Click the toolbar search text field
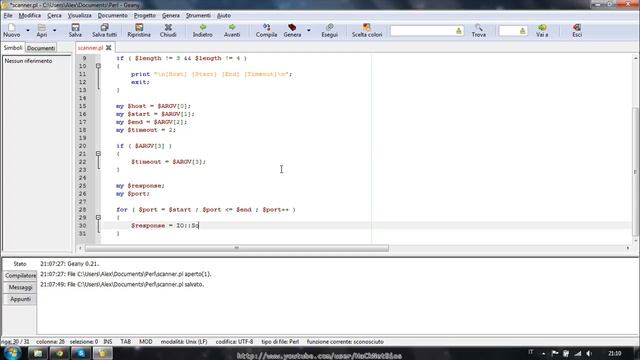640x360 pixels. pyautogui.click(x=422, y=31)
